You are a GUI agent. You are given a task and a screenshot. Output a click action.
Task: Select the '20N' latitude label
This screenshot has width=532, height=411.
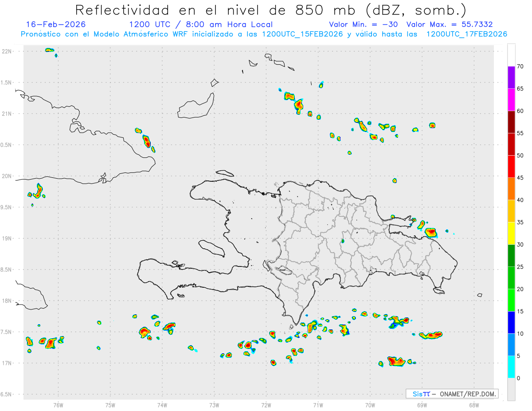coord(8,176)
